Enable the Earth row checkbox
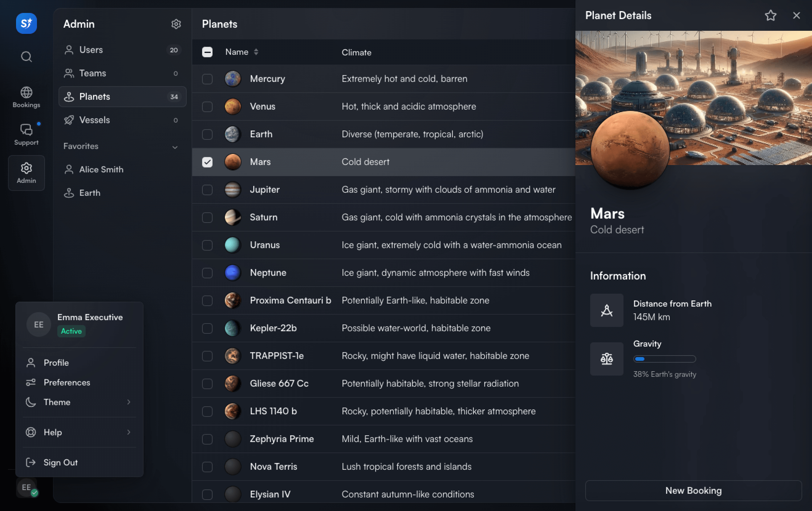Viewport: 812px width, 511px height. tap(207, 134)
